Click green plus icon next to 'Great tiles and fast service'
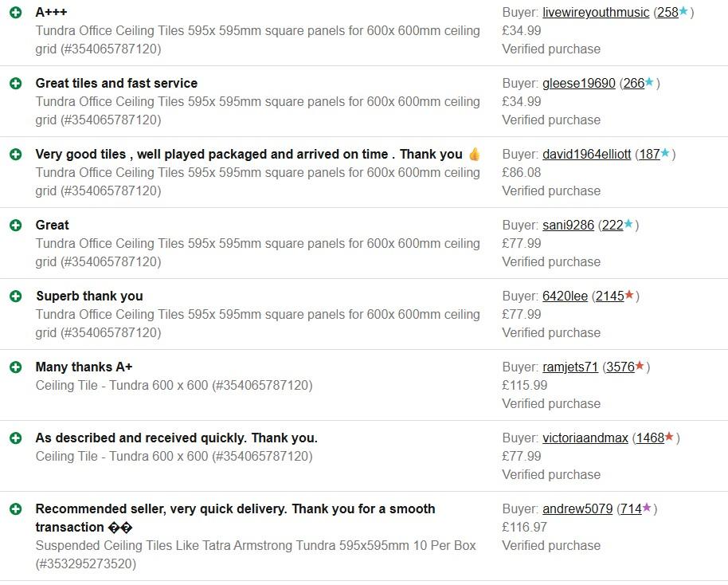This screenshot has height=585, width=728. (x=15, y=84)
